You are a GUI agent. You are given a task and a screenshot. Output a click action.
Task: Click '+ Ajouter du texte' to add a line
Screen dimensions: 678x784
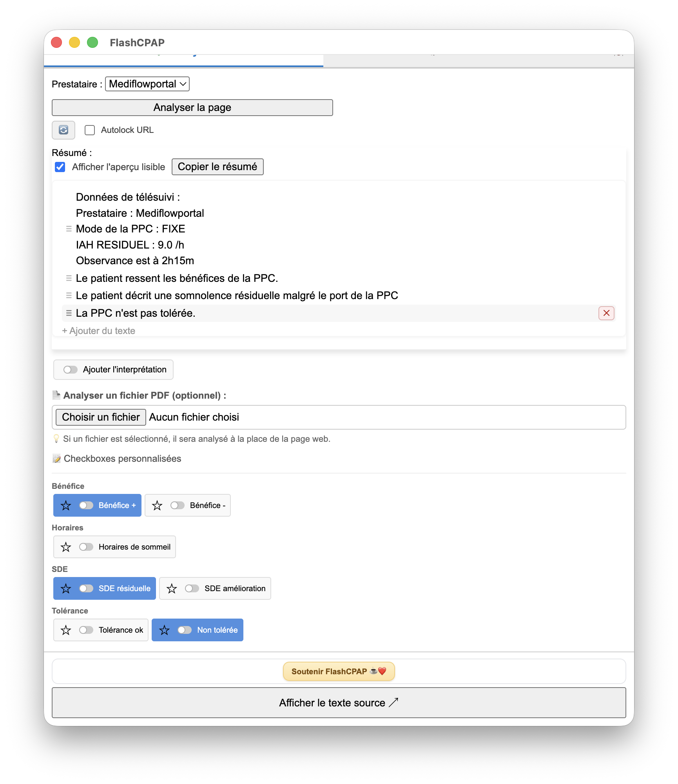(98, 330)
